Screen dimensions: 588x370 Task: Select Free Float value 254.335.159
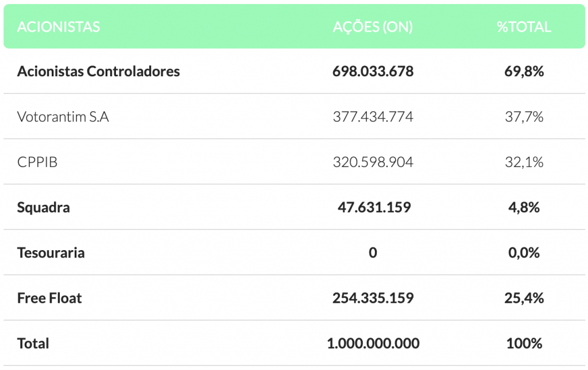point(373,298)
